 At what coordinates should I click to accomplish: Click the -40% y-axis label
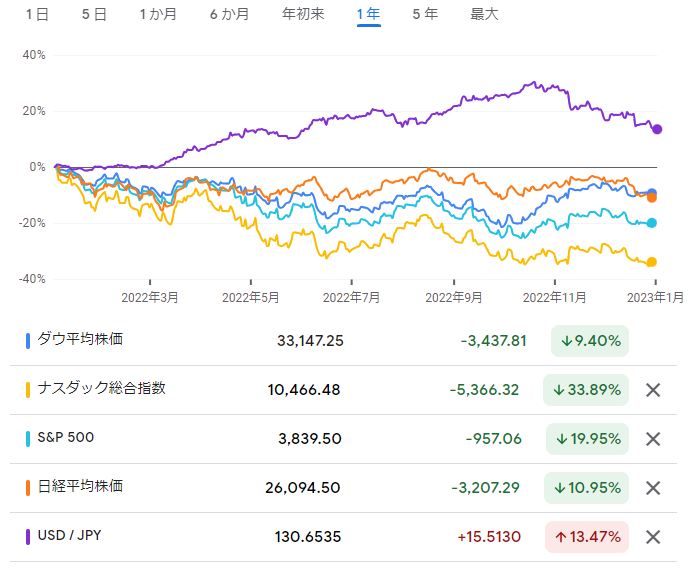tap(32, 279)
